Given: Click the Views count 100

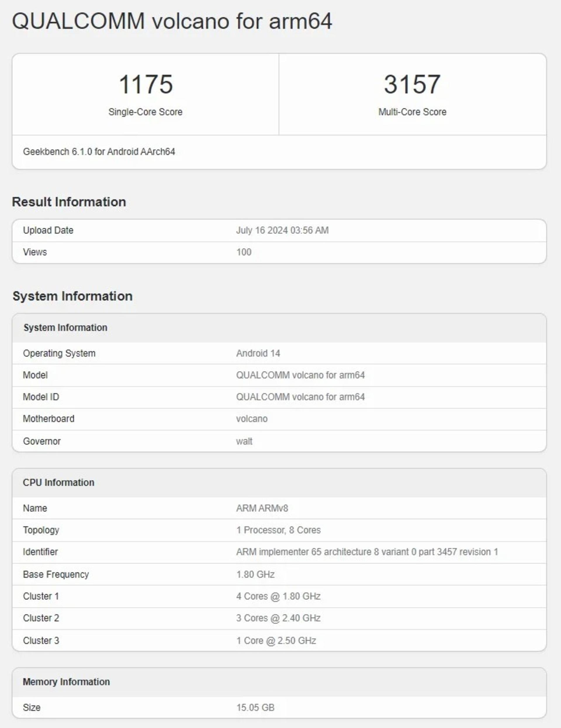Looking at the screenshot, I should pos(244,252).
